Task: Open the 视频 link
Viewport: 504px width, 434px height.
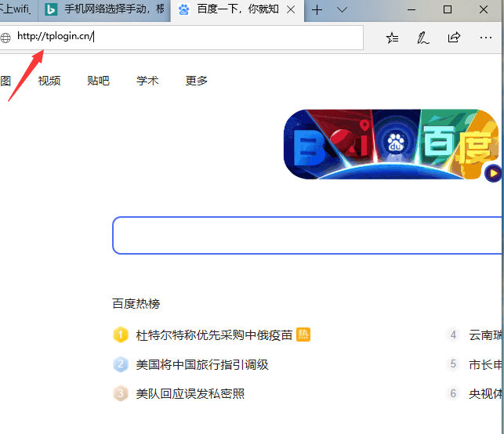Action: [x=49, y=81]
